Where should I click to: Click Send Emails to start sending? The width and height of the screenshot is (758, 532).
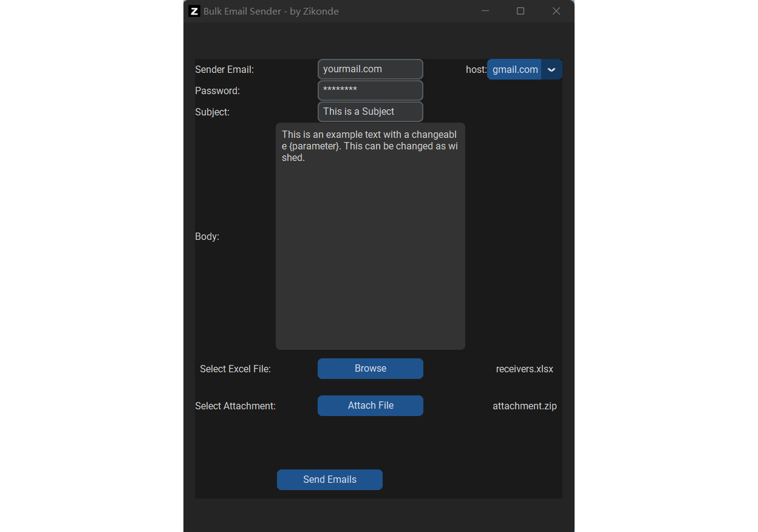click(x=329, y=479)
